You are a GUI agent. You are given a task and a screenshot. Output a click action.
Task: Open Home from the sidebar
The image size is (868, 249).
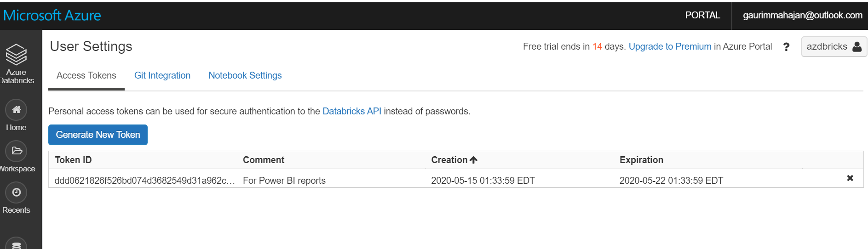pos(16,110)
